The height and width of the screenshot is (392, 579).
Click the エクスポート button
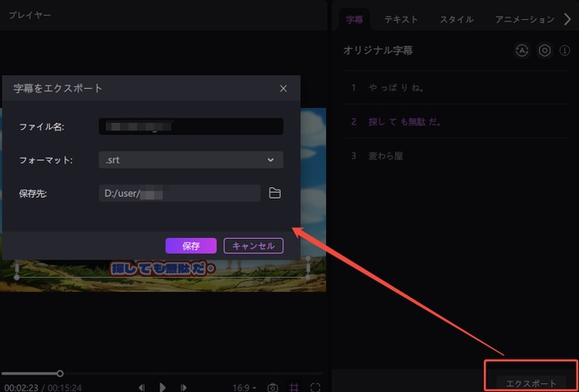tap(531, 383)
